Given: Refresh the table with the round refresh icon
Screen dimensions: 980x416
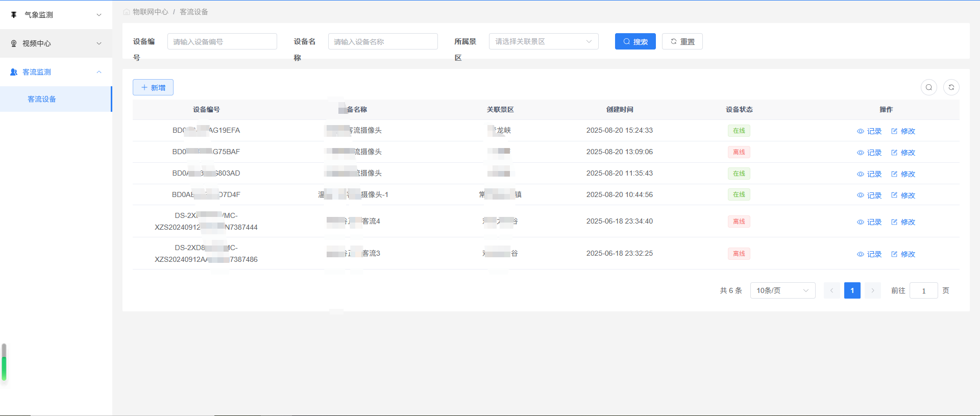Looking at the screenshot, I should 951,87.
